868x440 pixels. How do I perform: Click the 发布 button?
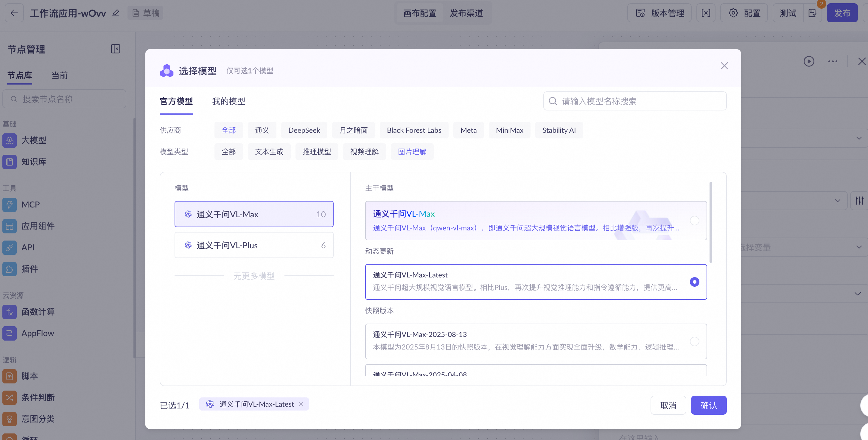point(842,13)
